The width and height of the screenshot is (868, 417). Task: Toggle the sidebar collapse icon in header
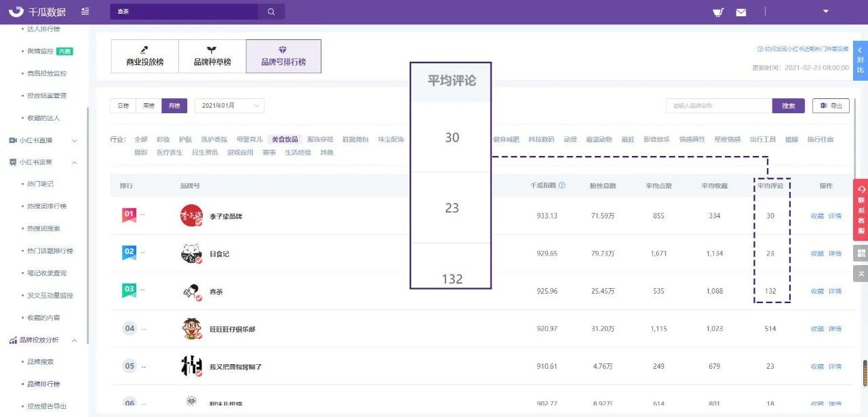(x=85, y=12)
